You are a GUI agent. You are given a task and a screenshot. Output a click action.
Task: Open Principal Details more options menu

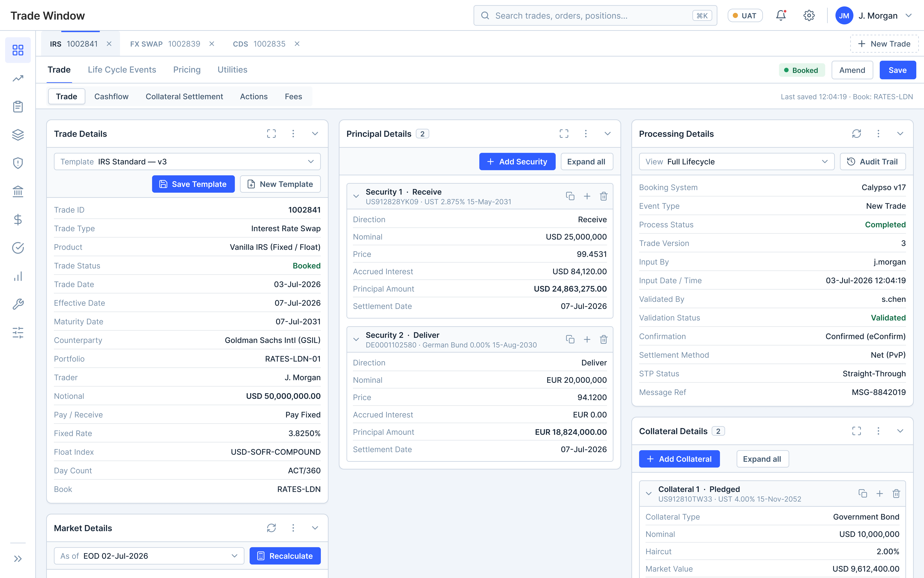(585, 134)
